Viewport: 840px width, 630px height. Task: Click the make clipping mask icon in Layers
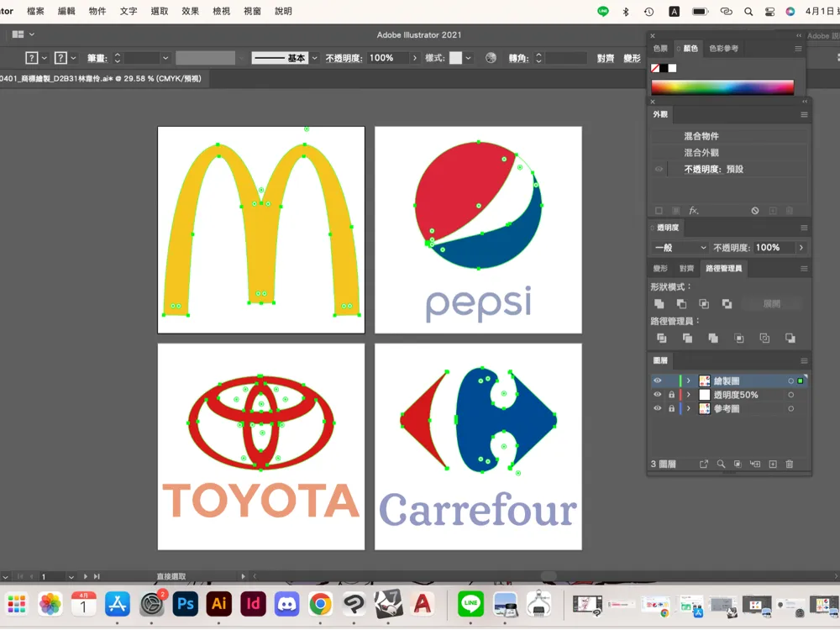[738, 464]
